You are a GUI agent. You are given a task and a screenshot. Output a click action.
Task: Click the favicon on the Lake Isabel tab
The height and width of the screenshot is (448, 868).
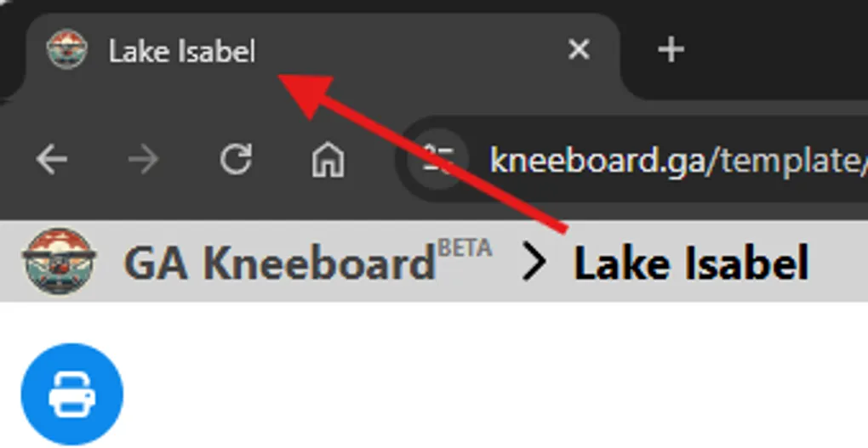[x=66, y=50]
